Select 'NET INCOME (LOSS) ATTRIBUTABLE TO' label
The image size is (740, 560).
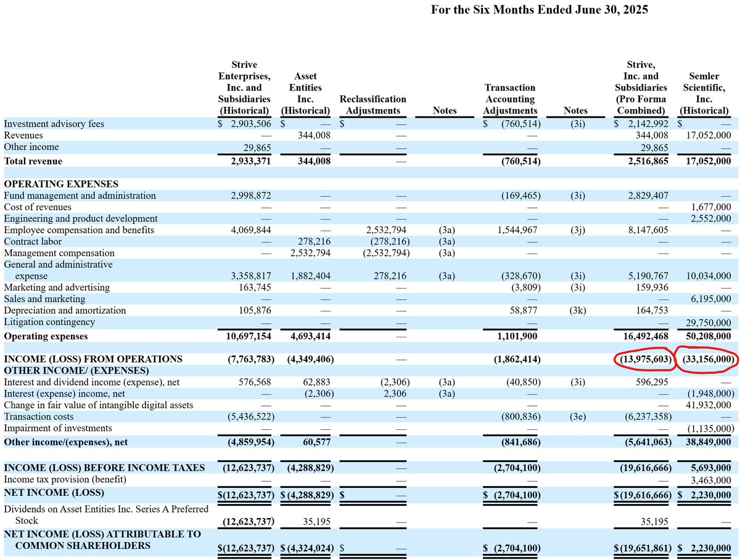click(102, 534)
